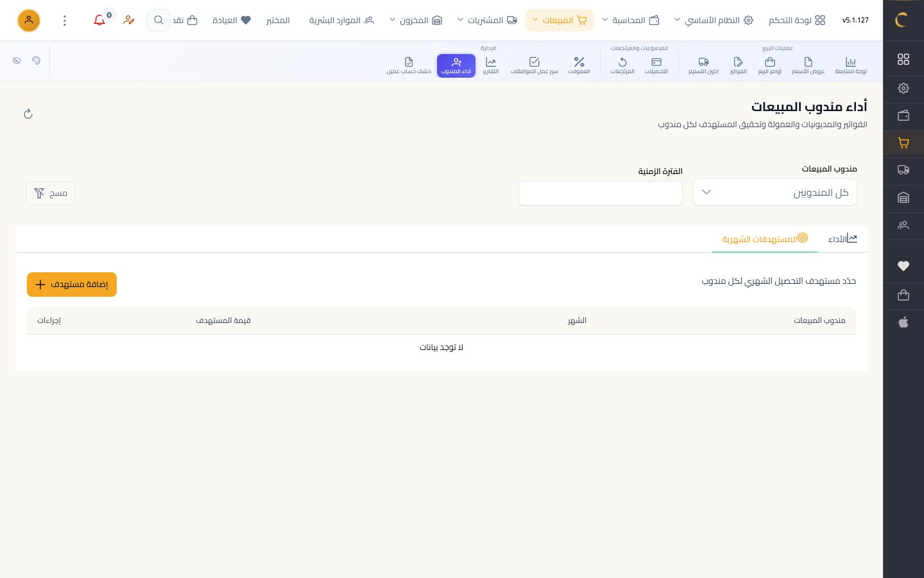The width and height of the screenshot is (924, 578).
Task: Open التقارير reports chart icon
Action: [x=491, y=66]
